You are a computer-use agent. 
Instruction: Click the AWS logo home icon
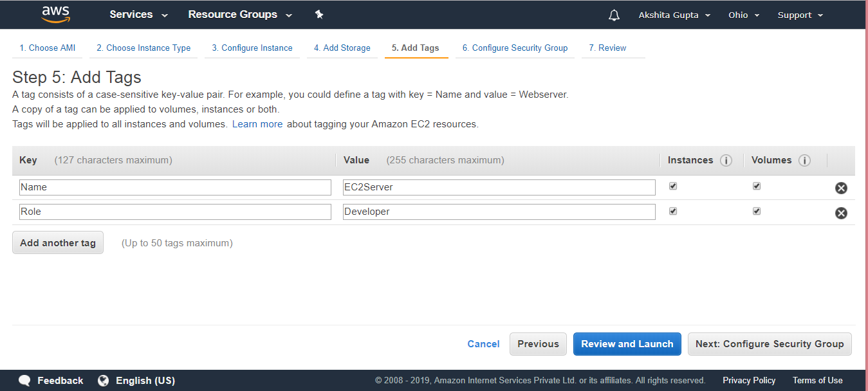click(56, 14)
